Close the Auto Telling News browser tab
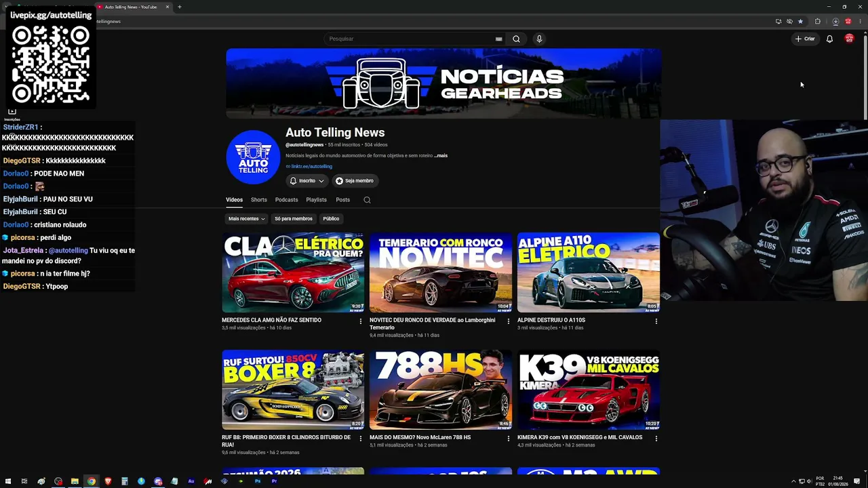The width and height of the screenshot is (868, 488). pos(167,7)
